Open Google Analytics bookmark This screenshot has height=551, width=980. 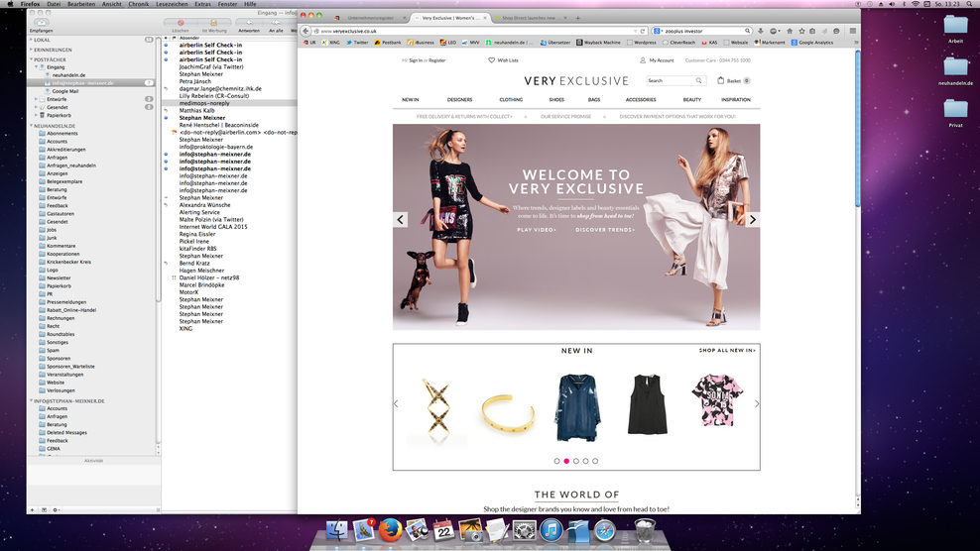pyautogui.click(x=812, y=43)
